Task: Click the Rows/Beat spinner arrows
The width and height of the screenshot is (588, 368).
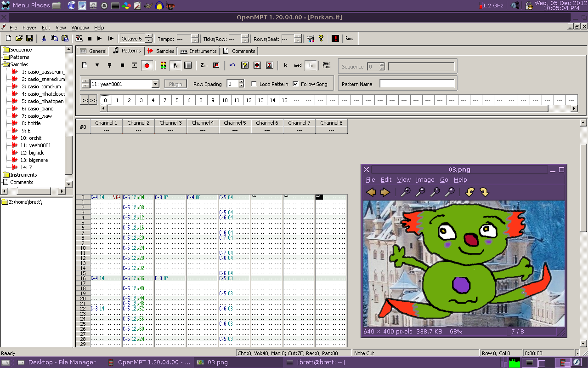Action: 298,39
